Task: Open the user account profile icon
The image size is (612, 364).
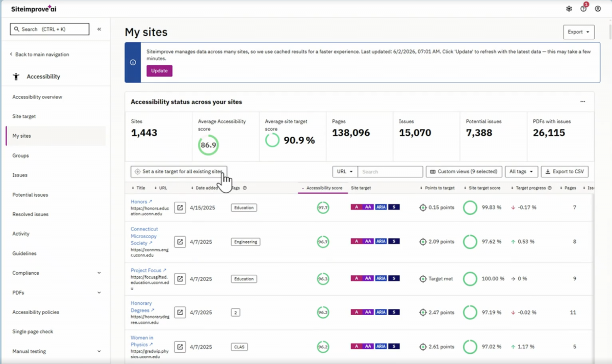Action: pos(598,9)
